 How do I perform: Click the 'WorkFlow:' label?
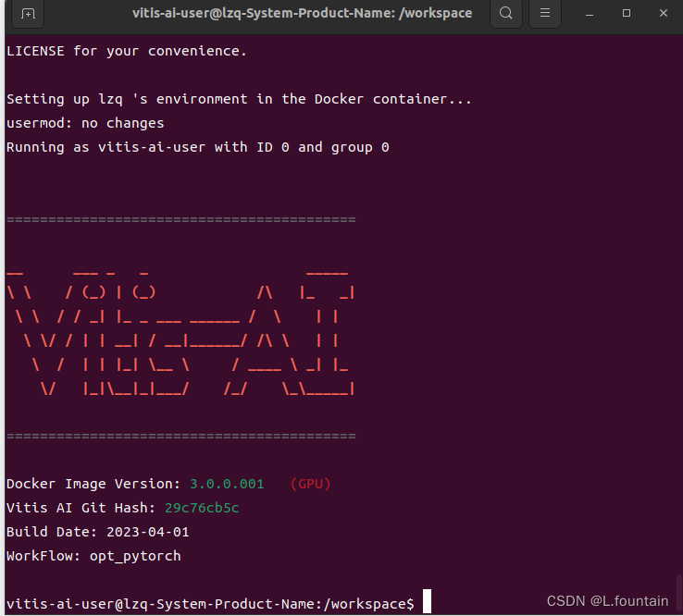43,557
